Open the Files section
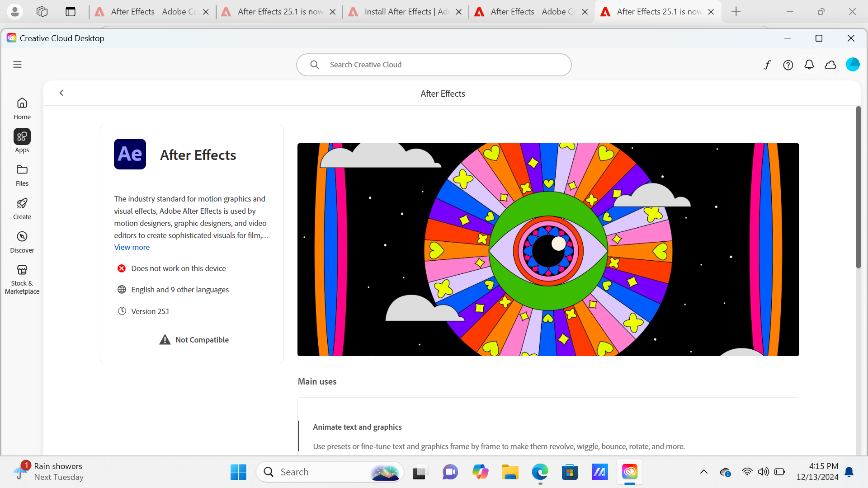The height and width of the screenshot is (488, 868). pos(22,175)
